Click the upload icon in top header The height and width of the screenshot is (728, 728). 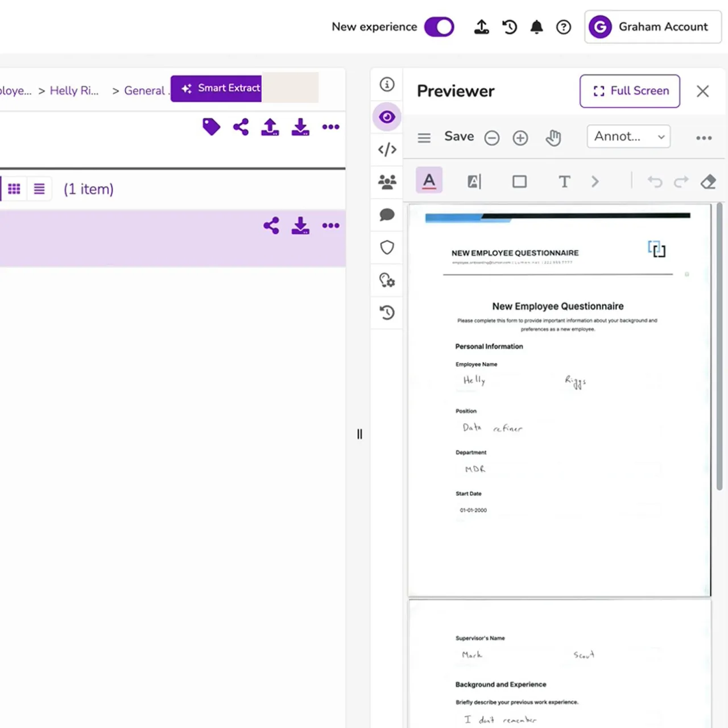pyautogui.click(x=482, y=27)
